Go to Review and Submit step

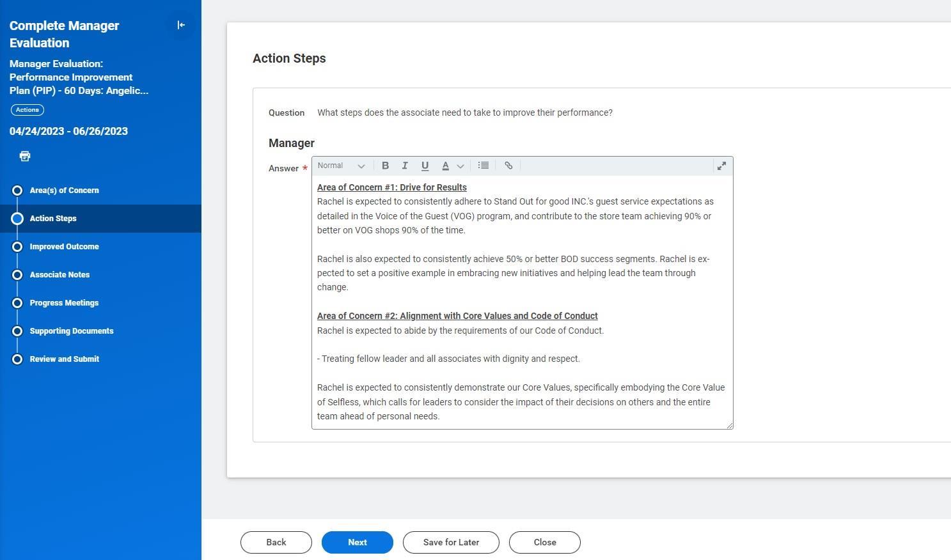pos(64,359)
